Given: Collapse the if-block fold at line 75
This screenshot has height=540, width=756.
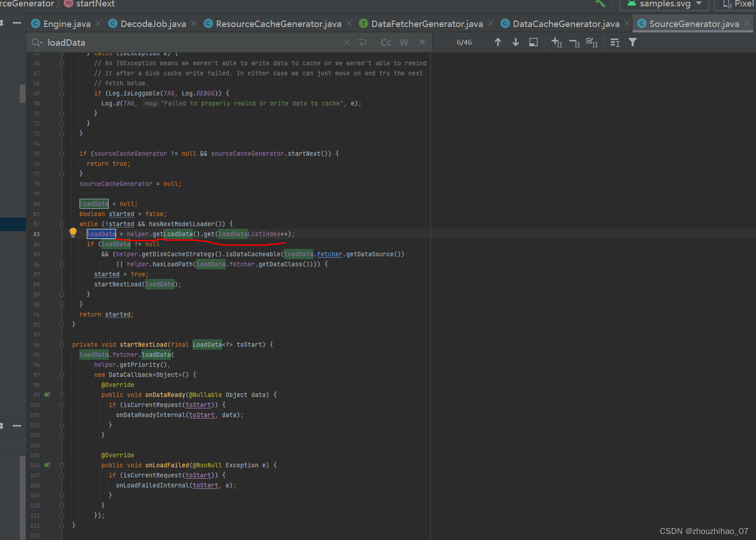Looking at the screenshot, I should click(62, 154).
